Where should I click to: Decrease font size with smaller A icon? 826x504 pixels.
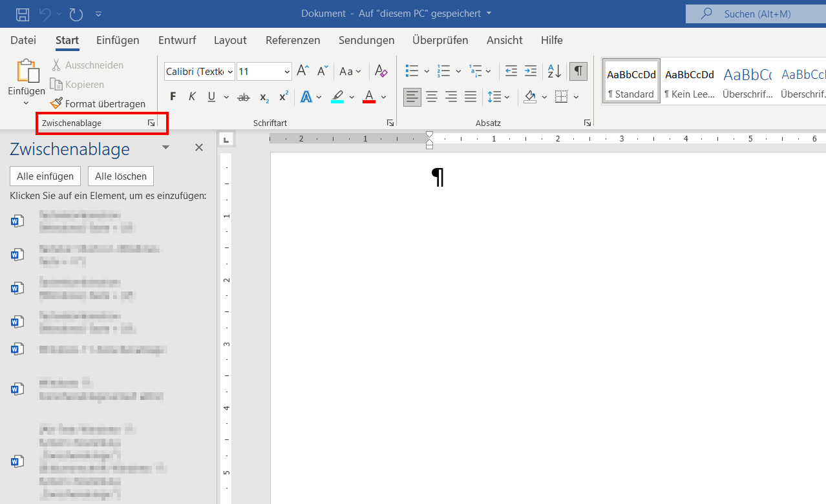[x=323, y=71]
